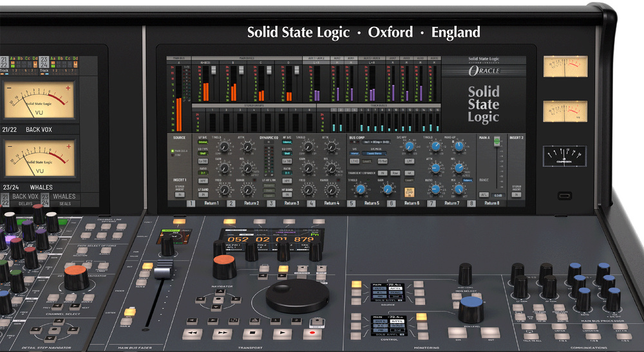Click the orange-capped Navigator knob

224,267
